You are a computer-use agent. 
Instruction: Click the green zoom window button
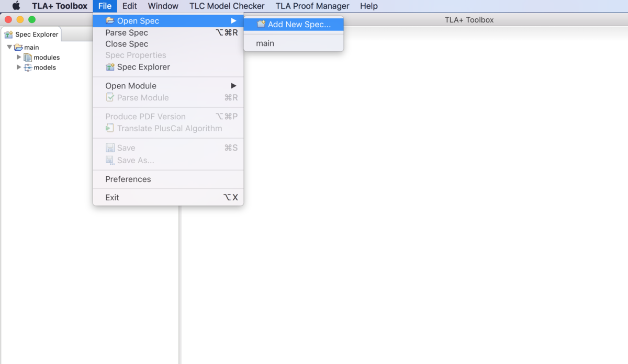(32, 19)
